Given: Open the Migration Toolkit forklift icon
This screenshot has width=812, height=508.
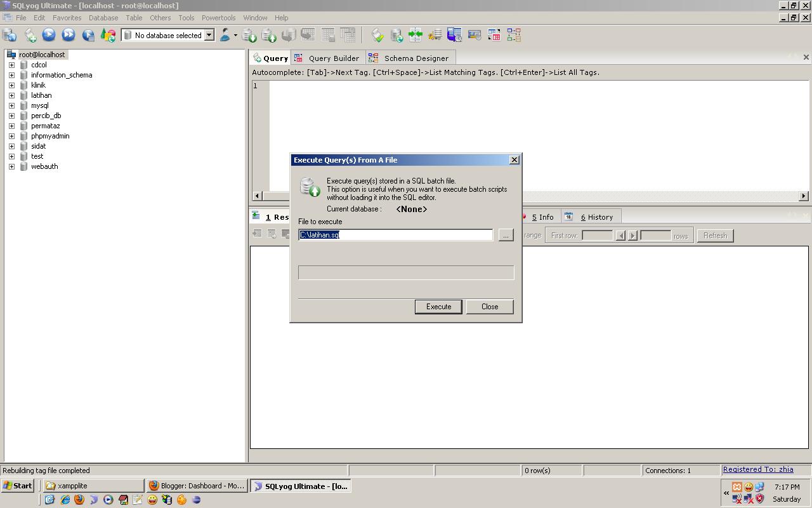Looking at the screenshot, I should pyautogui.click(x=435, y=36).
